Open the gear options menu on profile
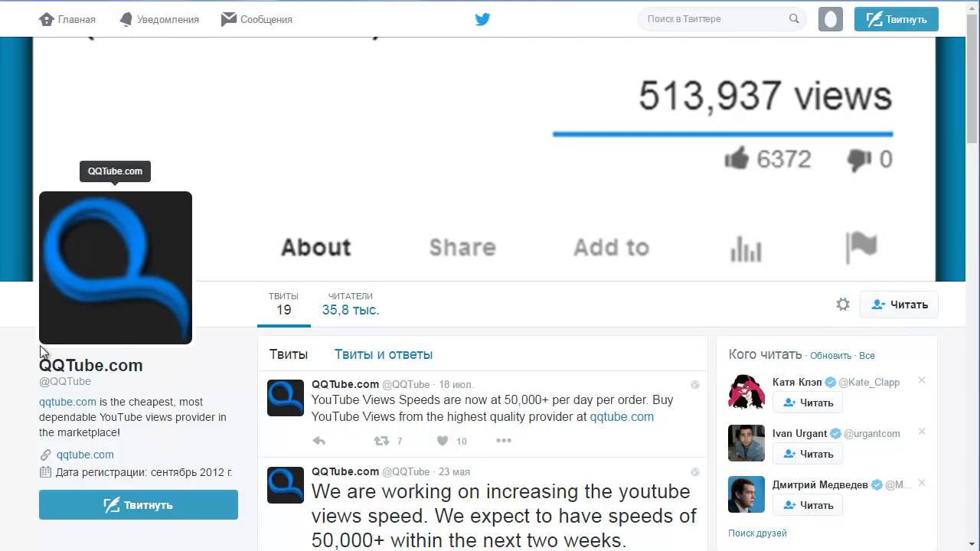Screen dimensions: 980x551 (x=843, y=305)
